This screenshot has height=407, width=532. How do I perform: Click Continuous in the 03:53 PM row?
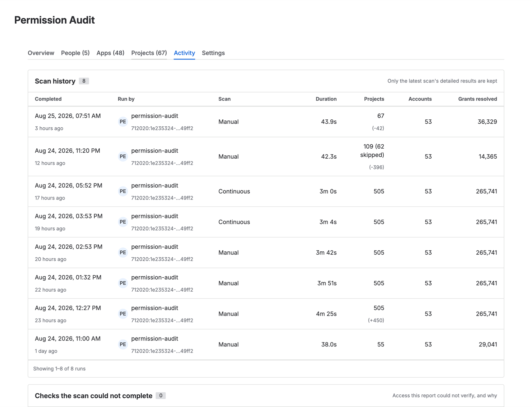pos(234,222)
